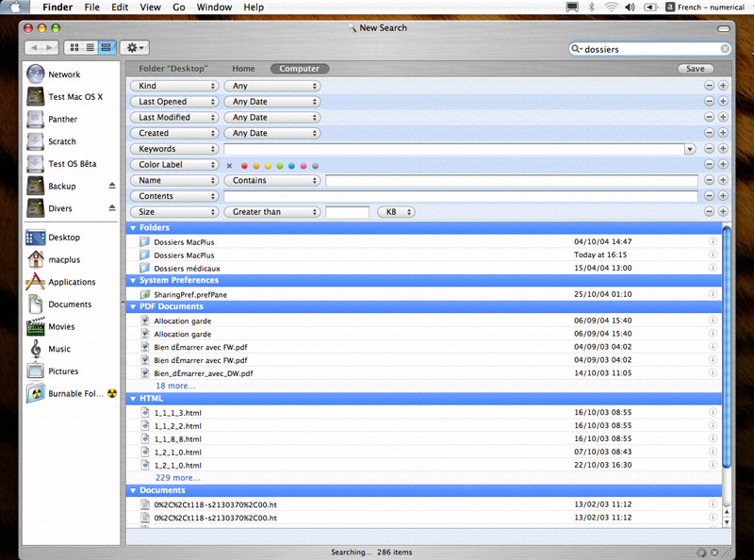Viewport: 754px width, 560px height.
Task: Open the Network sidebar icon
Action: pos(36,74)
